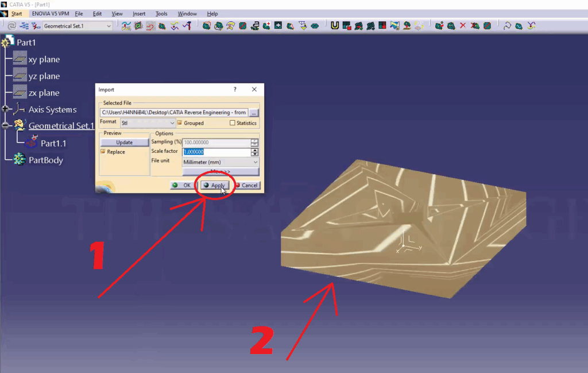588x373 pixels.
Task: Expand the Axis Systems tree node
Action: tap(6, 109)
